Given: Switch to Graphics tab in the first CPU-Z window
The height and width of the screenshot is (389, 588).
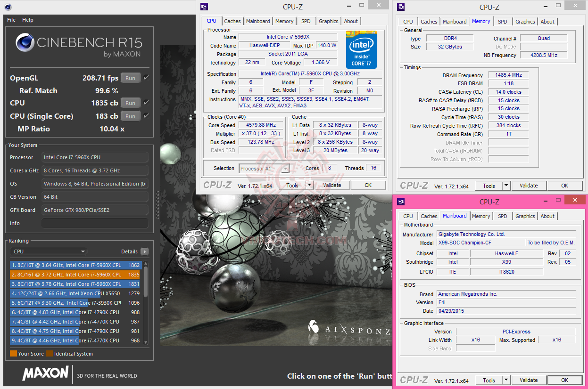Looking at the screenshot, I should click(x=329, y=21).
